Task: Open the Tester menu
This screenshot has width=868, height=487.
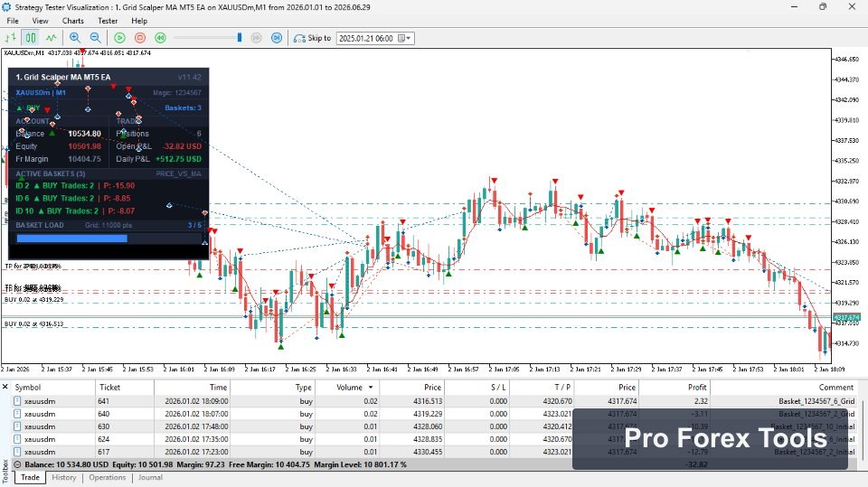Action: [108, 21]
